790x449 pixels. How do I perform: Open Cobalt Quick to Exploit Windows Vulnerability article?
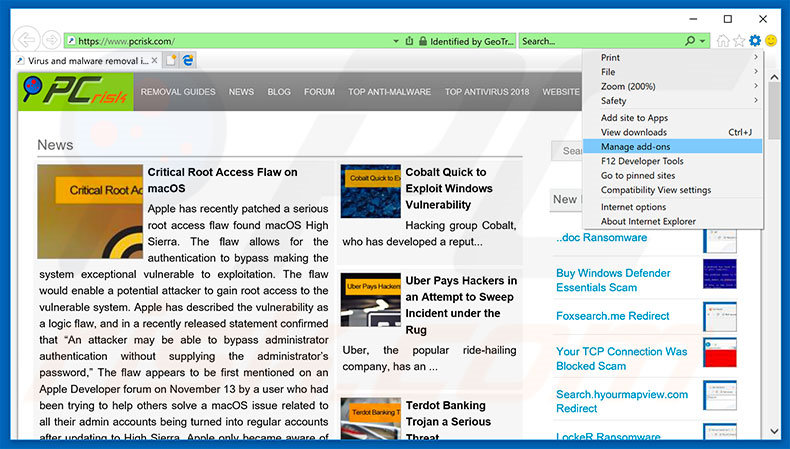[x=449, y=188]
